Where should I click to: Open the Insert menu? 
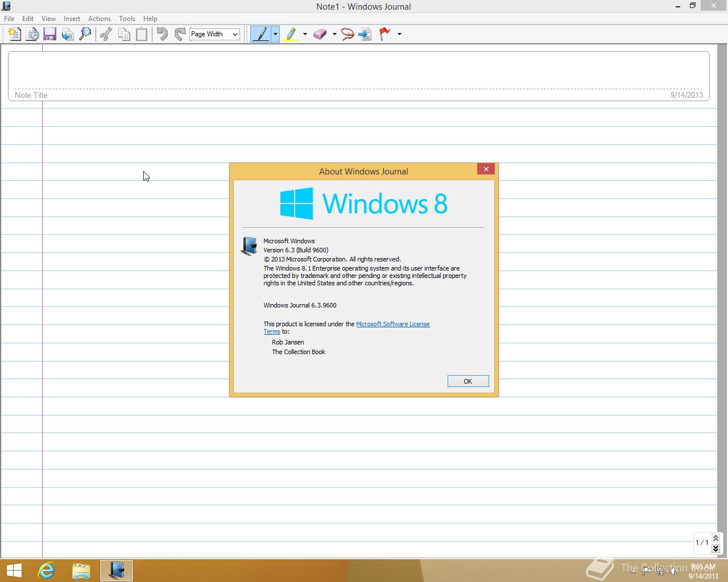[x=72, y=19]
